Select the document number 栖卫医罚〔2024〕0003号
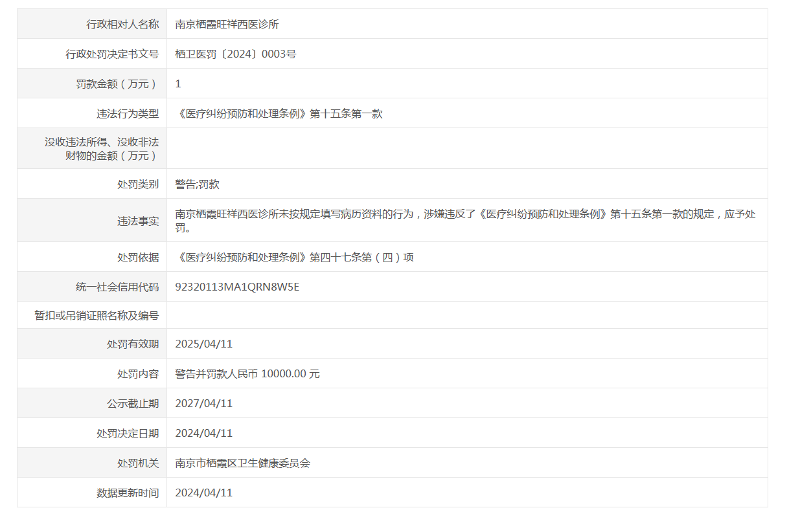The width and height of the screenshot is (800, 532). point(235,54)
